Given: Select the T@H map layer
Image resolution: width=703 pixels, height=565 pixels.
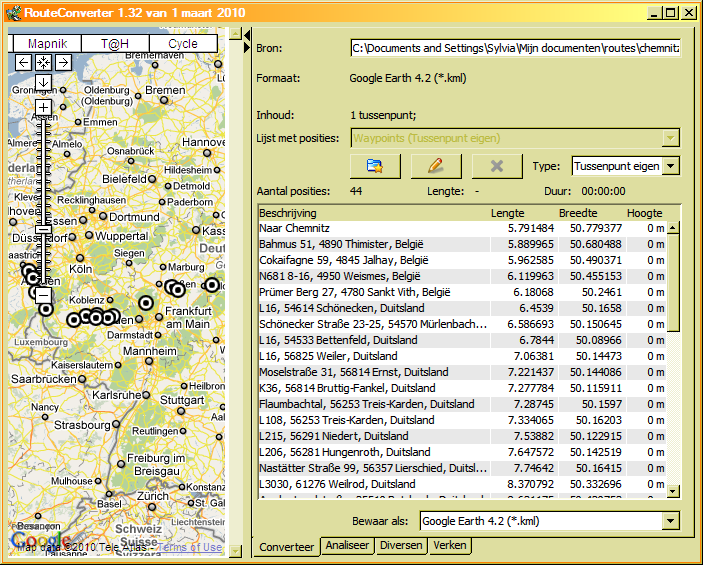Looking at the screenshot, I should 115,44.
